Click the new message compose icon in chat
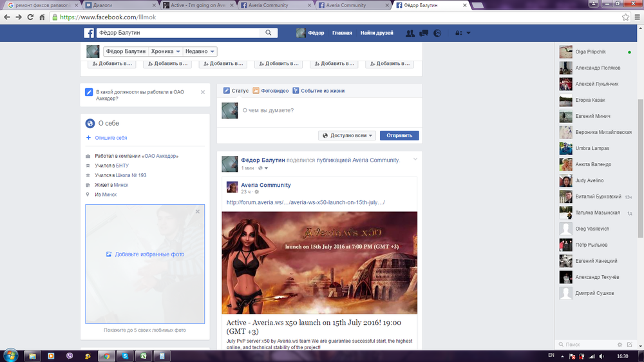644x362 pixels. click(x=630, y=345)
